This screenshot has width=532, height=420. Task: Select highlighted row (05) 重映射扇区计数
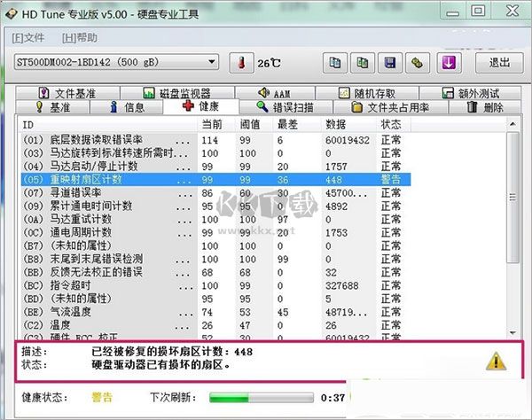[x=215, y=179]
